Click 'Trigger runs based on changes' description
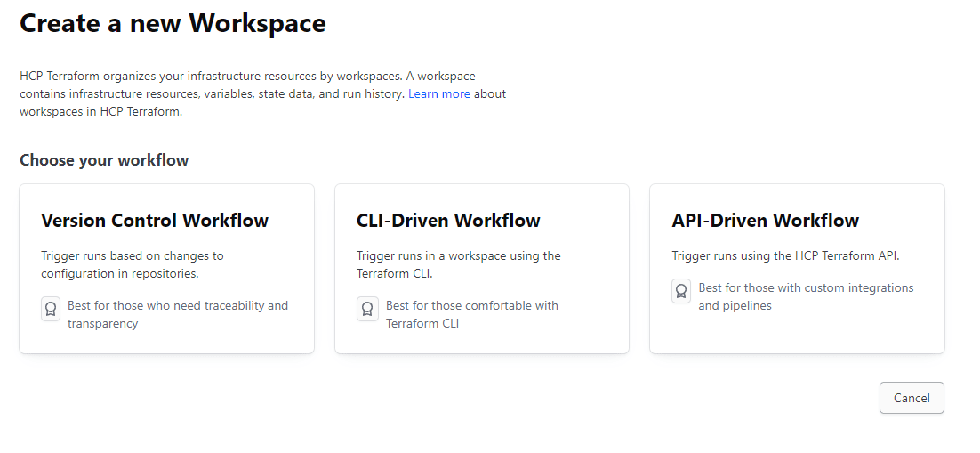The height and width of the screenshot is (453, 980). pos(133,264)
